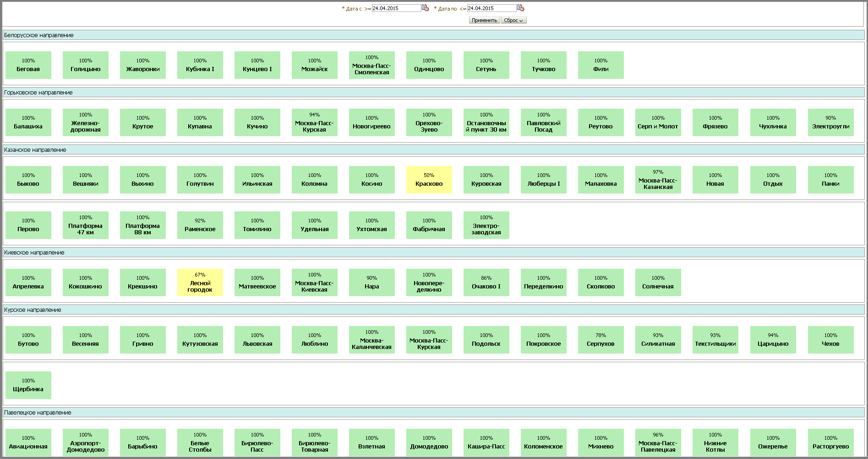
Task: Open the Павловский Посад station tile
Action: click(x=544, y=122)
